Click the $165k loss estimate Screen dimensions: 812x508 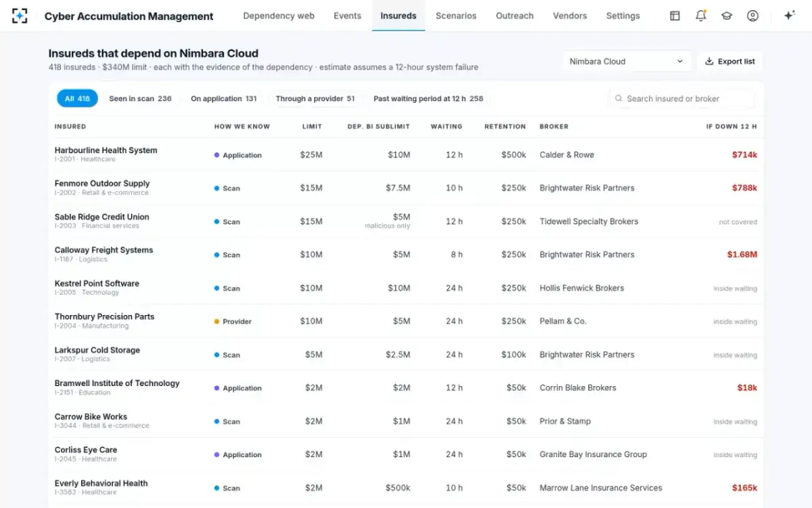[744, 488]
